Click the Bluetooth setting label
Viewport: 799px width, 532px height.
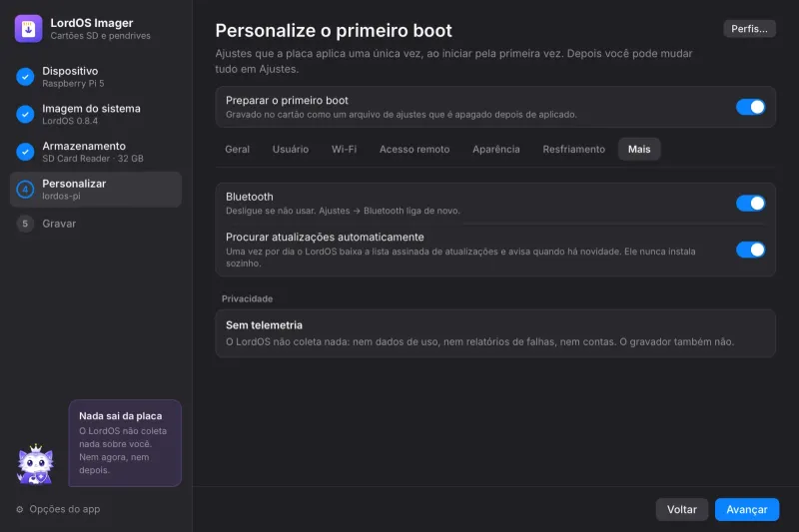pos(250,197)
